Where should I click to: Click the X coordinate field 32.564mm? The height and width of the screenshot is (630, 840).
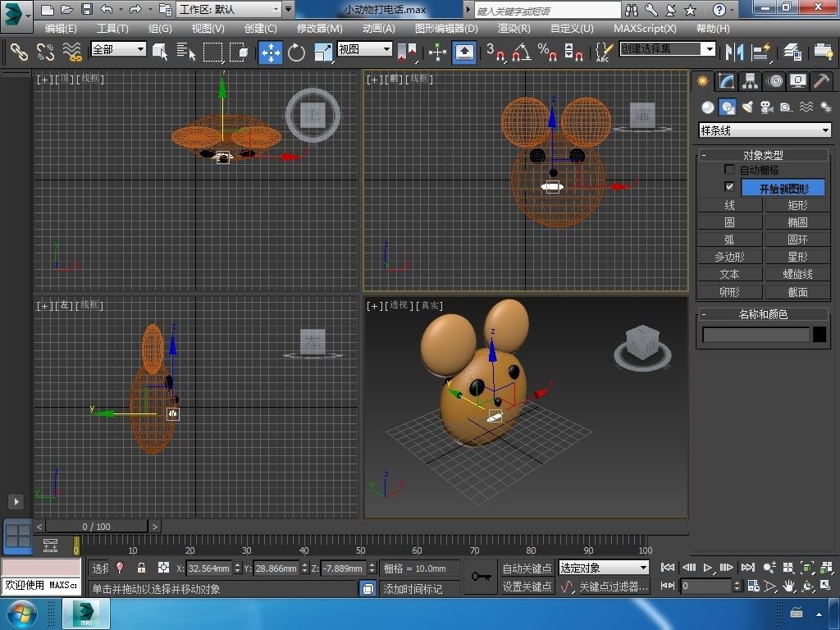coord(209,568)
